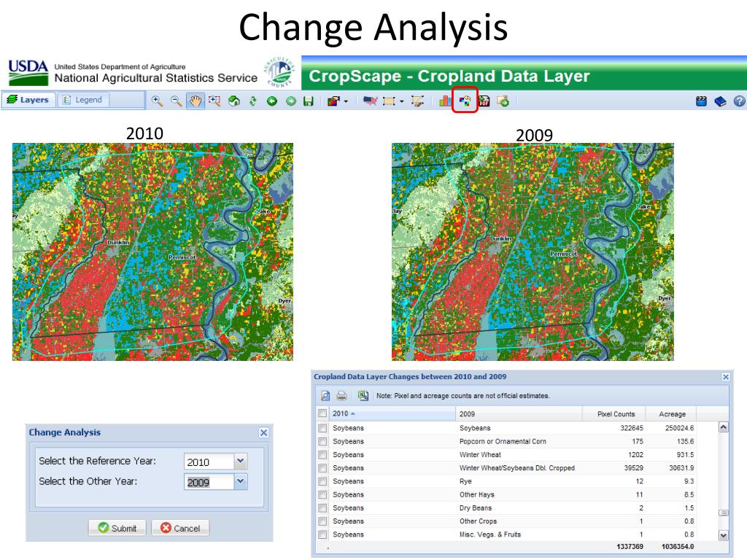Click the 1036354.0 total acreage value
The image size is (747, 560).
pyautogui.click(x=678, y=547)
